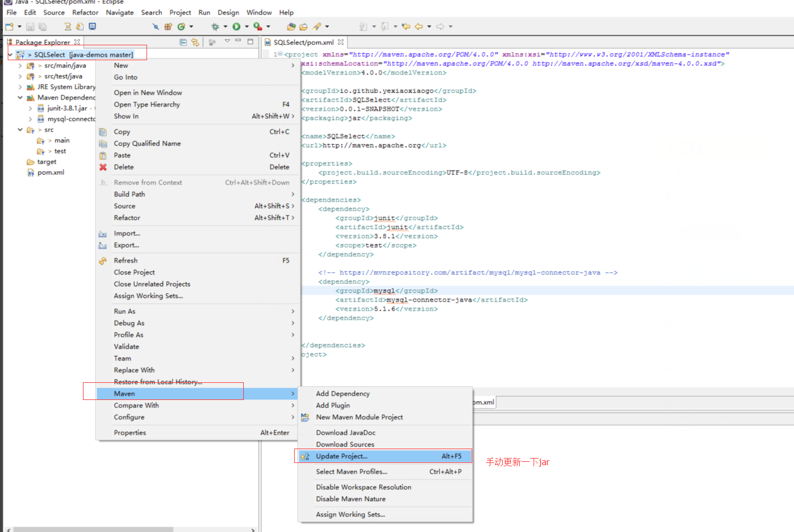Screen dimensions: 794x532
Task: Maximize the Package Explorer view
Action: click(x=250, y=41)
